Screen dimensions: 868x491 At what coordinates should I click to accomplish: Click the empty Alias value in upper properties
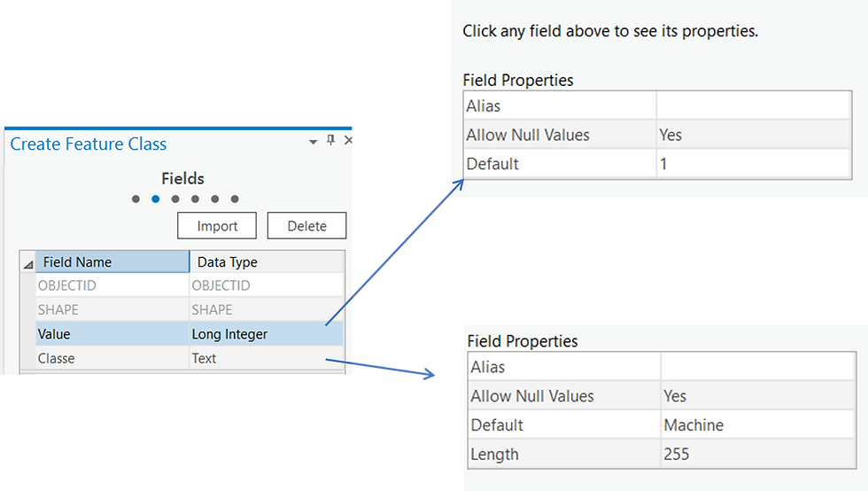753,105
